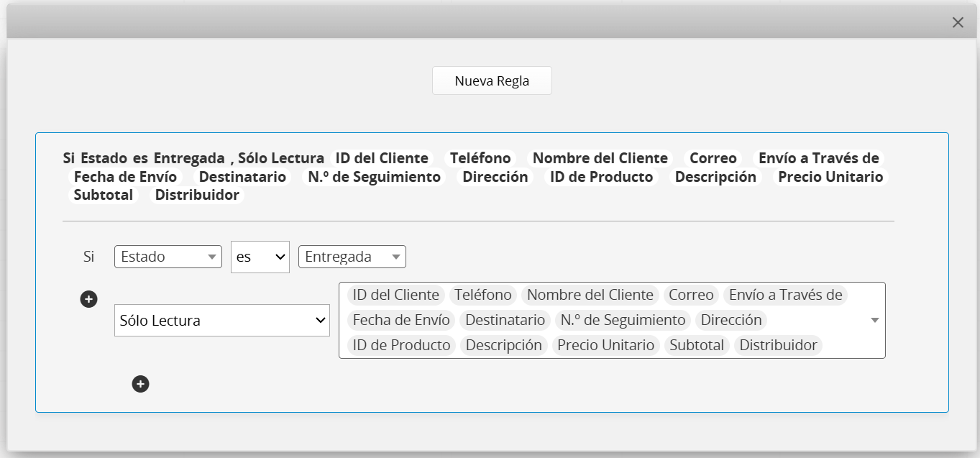Click the Subtotal tag in the fields box
This screenshot has height=458, width=980.
click(x=696, y=345)
